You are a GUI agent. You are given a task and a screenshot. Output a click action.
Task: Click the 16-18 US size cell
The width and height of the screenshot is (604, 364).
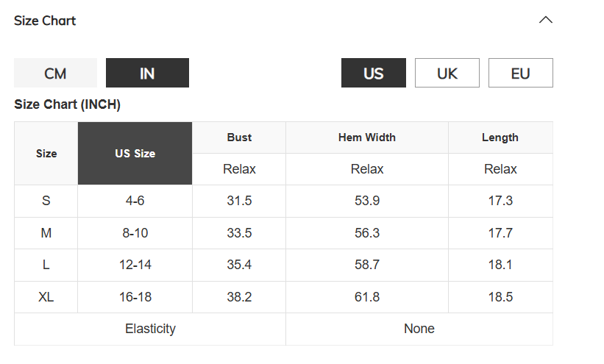[x=135, y=297]
